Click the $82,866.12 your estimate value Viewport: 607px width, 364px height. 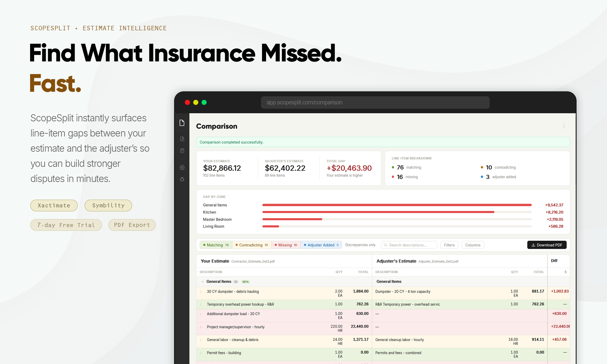222,168
